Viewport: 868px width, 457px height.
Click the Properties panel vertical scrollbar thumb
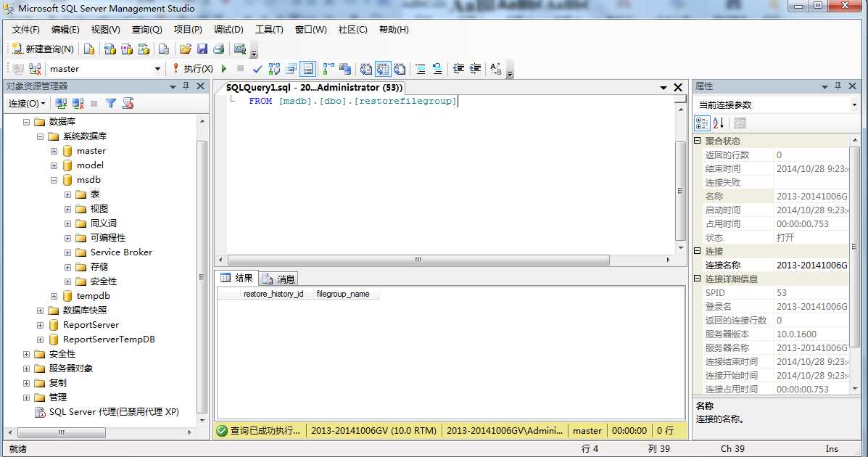point(854,247)
